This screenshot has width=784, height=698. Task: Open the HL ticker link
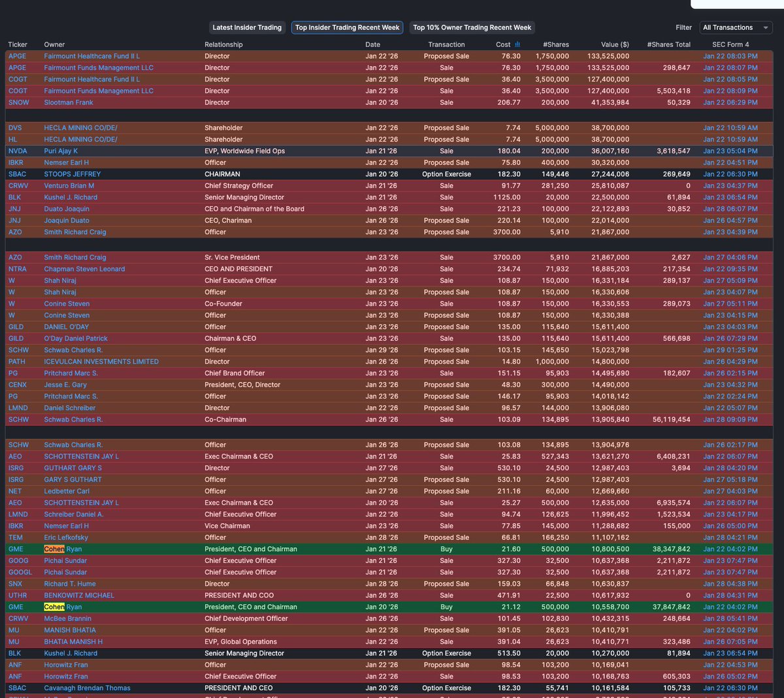click(12, 140)
